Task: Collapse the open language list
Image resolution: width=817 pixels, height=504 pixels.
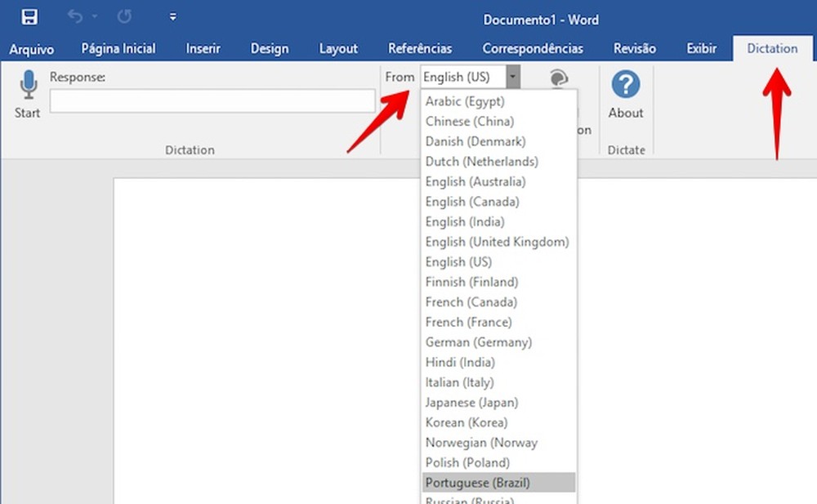Action: coord(512,77)
